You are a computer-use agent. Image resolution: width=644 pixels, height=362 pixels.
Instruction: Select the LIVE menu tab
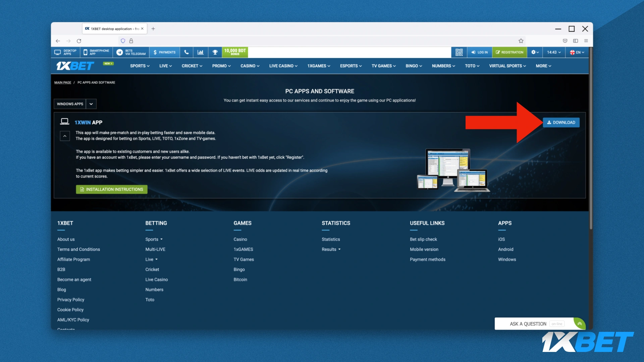point(165,66)
